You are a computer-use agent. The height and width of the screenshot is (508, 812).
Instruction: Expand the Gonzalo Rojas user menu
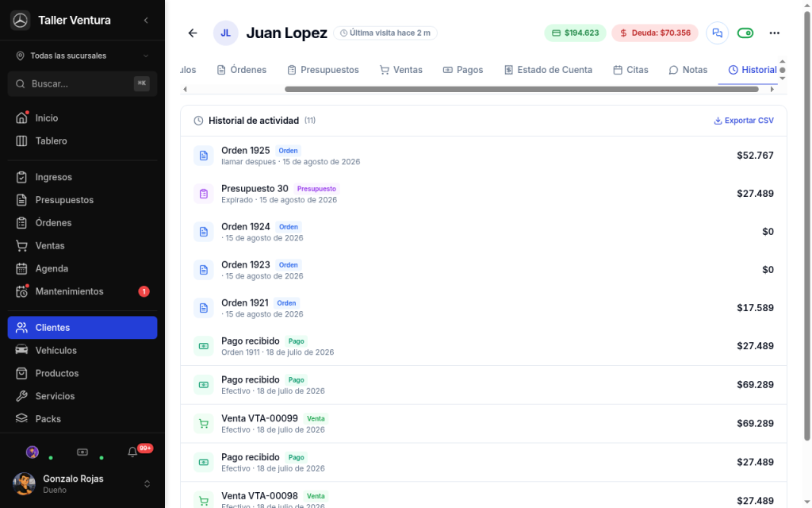(x=82, y=483)
